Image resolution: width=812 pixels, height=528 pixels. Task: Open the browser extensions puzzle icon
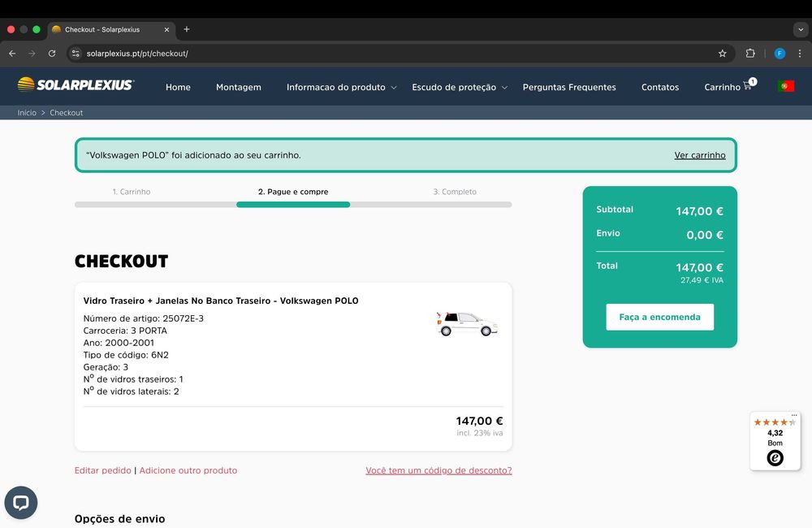749,54
